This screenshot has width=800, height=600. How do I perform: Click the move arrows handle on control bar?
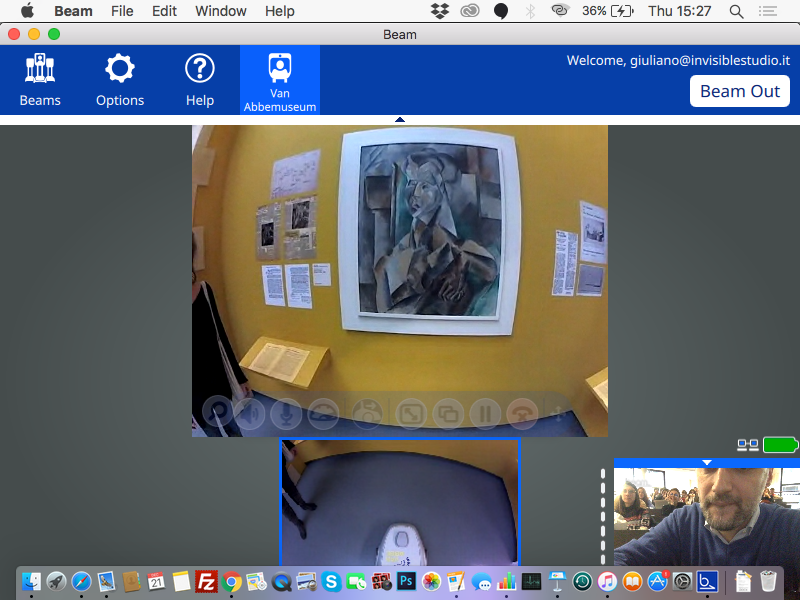558,414
